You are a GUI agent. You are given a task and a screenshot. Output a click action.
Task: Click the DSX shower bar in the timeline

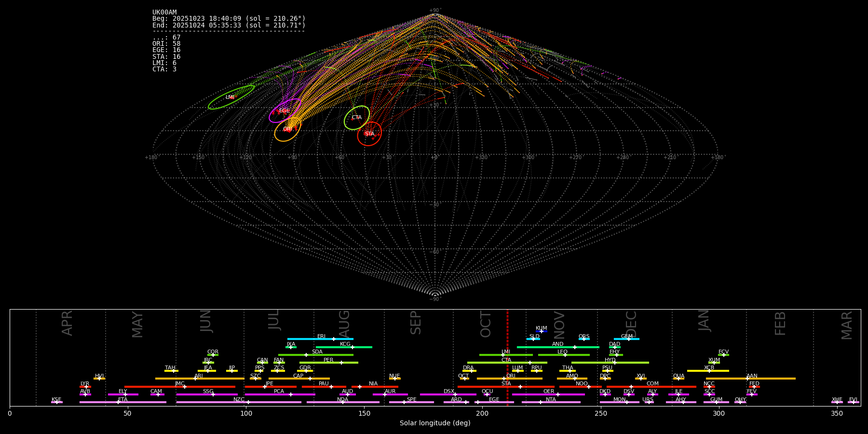[448, 394]
